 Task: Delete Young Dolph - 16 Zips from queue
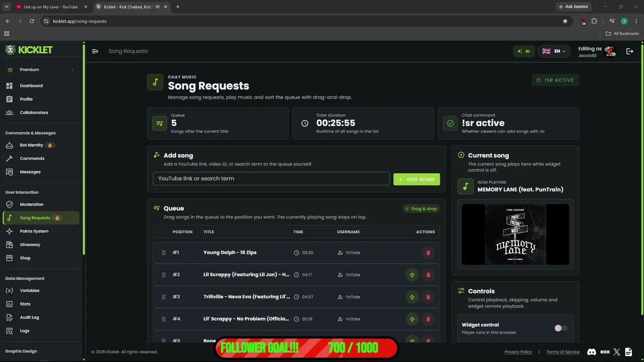coord(428,253)
